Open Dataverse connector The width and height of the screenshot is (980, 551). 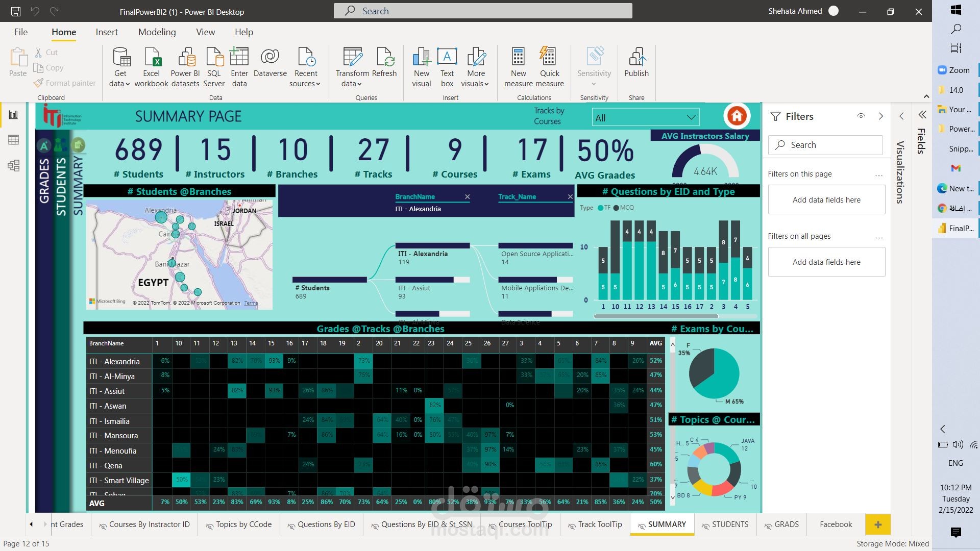(x=270, y=62)
